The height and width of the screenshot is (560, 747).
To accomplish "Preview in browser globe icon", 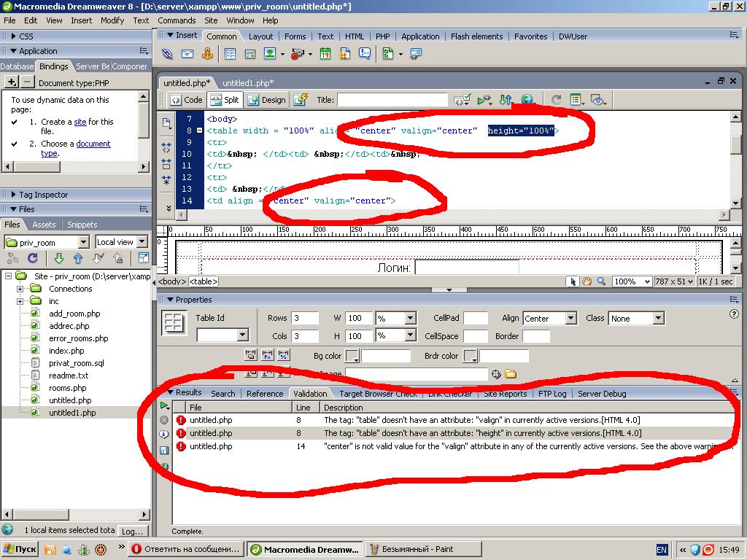I will click(527, 99).
